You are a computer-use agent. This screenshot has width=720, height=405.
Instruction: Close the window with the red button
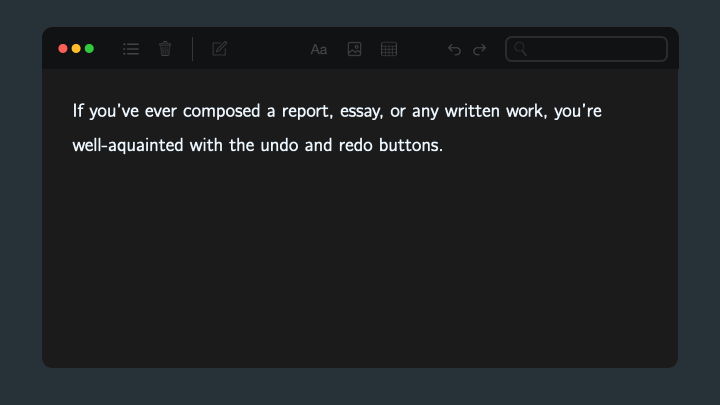[63, 49]
